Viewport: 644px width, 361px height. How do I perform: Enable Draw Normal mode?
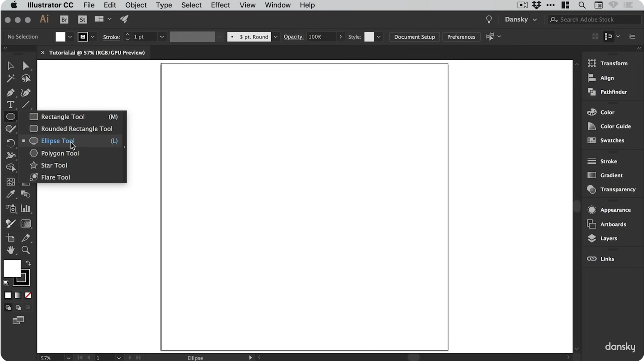click(8, 307)
